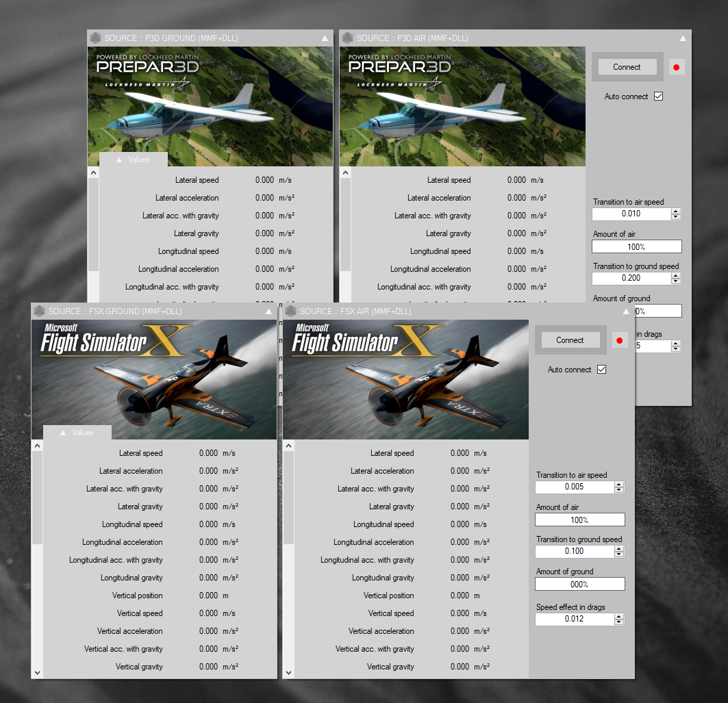Click the cube icon in P3D AIR title bar
728x703 pixels.
coord(347,38)
